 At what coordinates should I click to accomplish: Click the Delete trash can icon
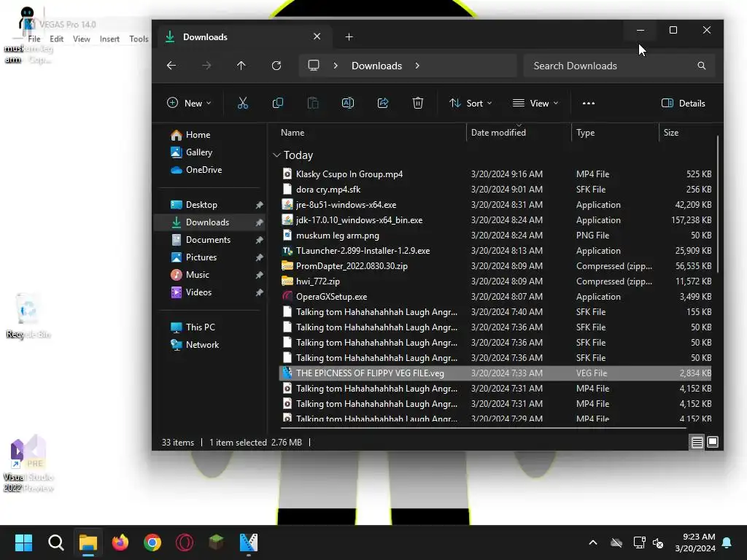(x=418, y=103)
